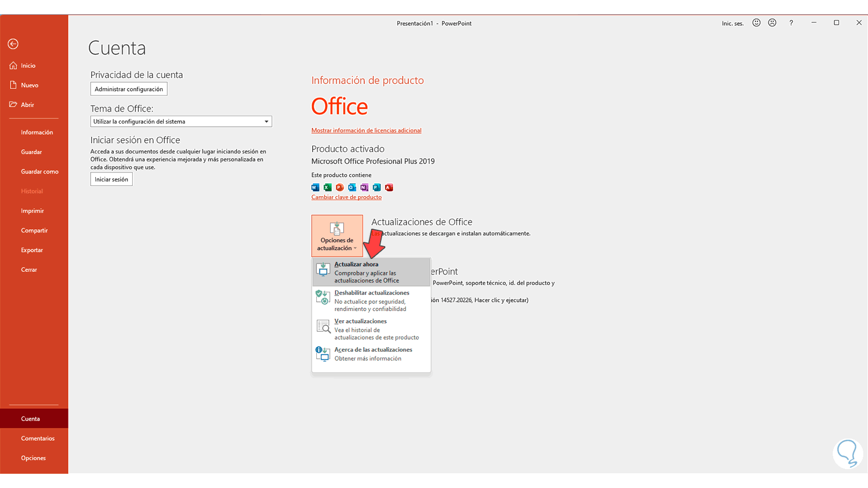Select Guardar como in the sidebar

click(34, 171)
